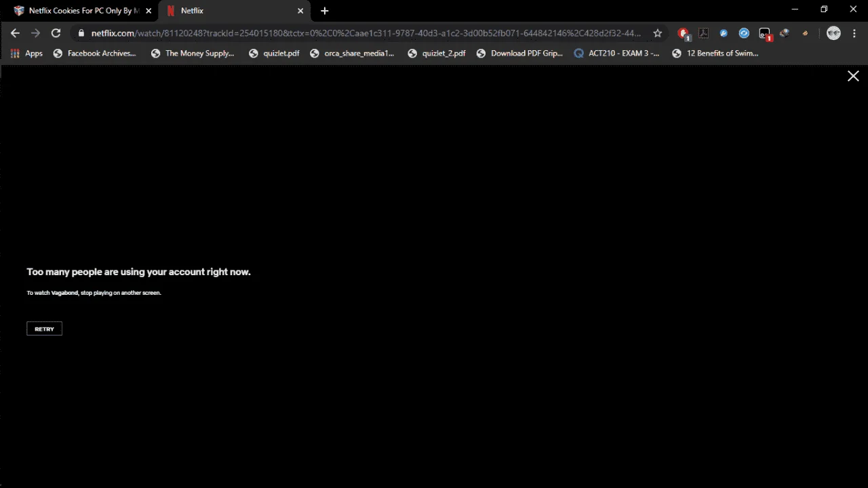Open the 12 Benefits of Swim bookmark
The width and height of the screenshot is (868, 488).
coord(715,53)
